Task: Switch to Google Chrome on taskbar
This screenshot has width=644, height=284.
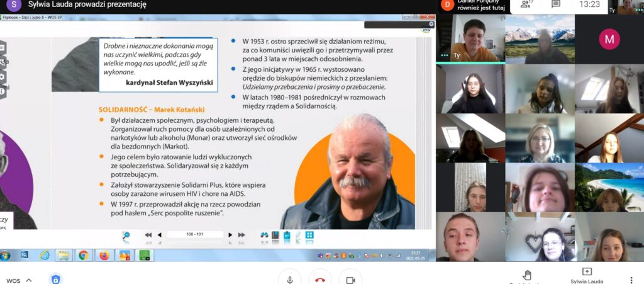Action: pyautogui.click(x=84, y=255)
